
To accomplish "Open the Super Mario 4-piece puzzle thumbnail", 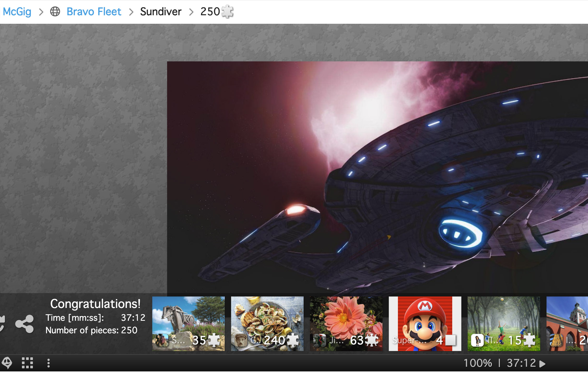I will (425, 324).
